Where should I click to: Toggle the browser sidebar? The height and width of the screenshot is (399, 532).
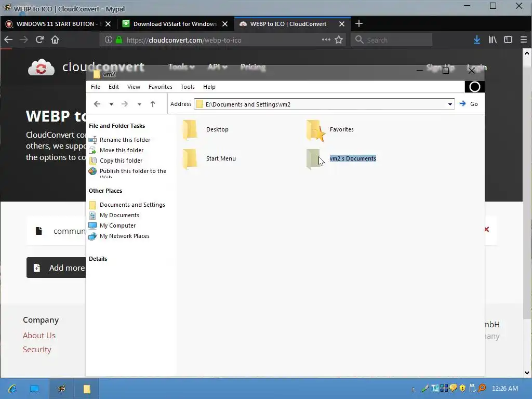508,39
